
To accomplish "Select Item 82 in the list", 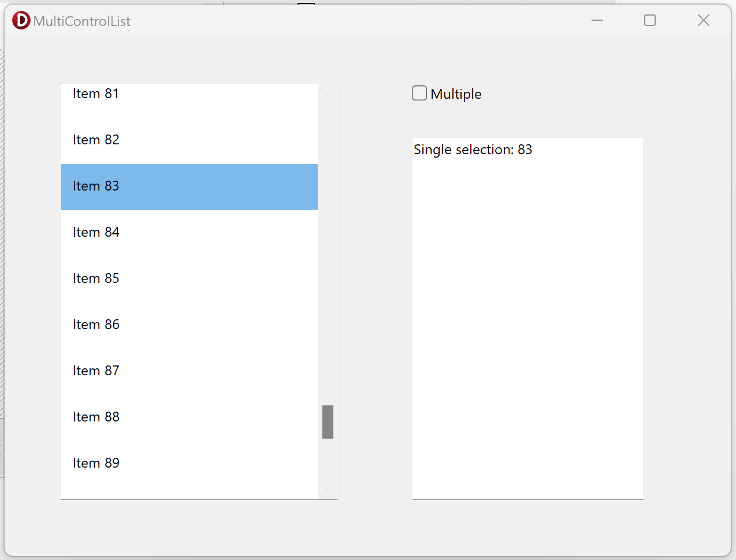I will coord(189,141).
